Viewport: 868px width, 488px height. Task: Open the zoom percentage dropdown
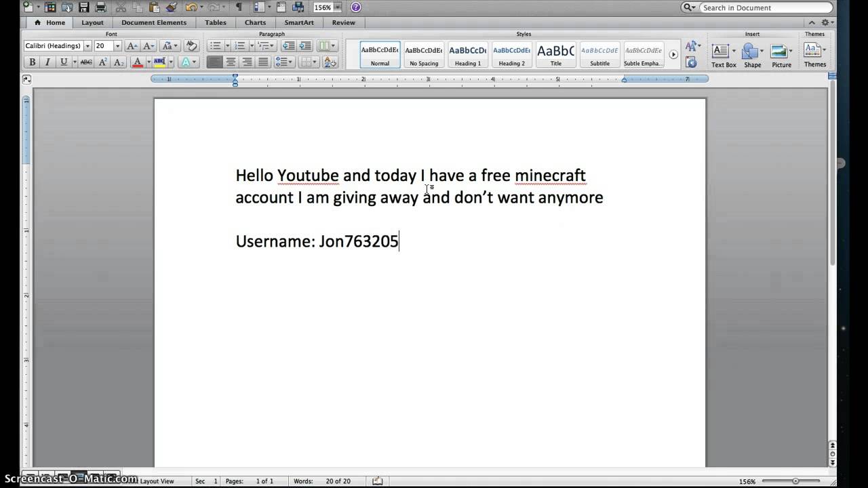tap(338, 7)
